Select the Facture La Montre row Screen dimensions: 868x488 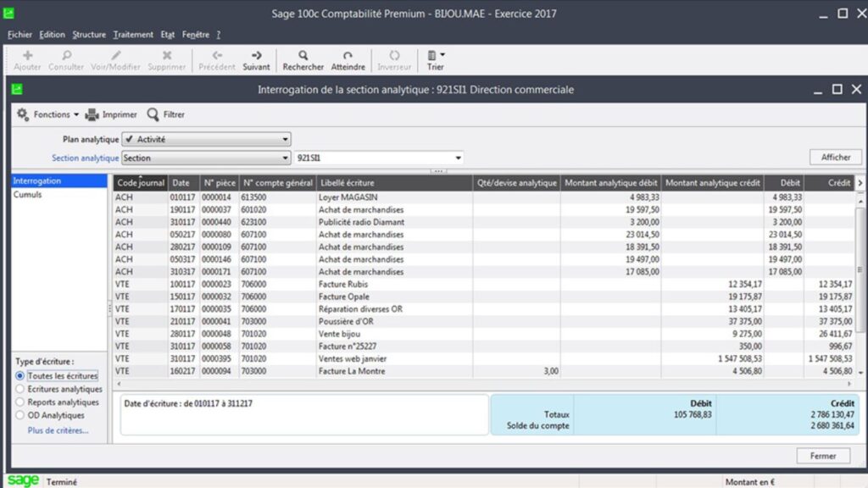pyautogui.click(x=484, y=371)
